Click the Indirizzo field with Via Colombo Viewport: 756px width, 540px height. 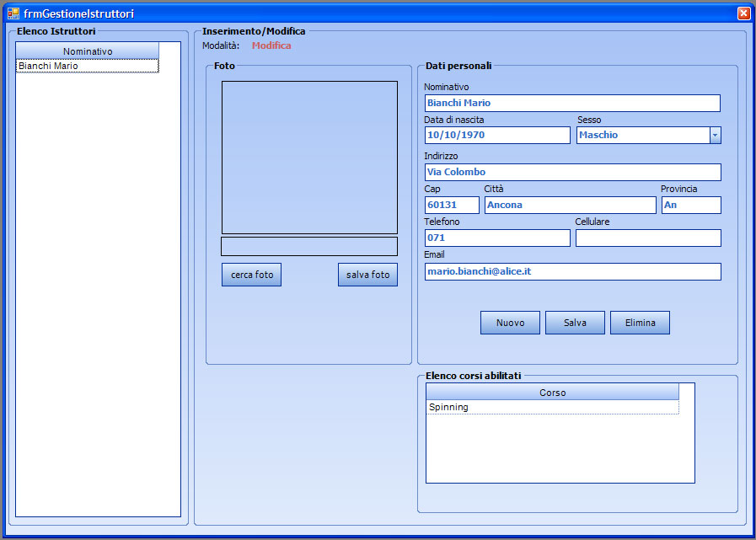point(571,173)
